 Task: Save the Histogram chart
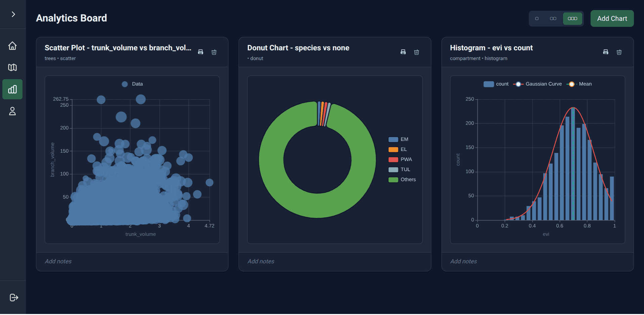pos(606,52)
